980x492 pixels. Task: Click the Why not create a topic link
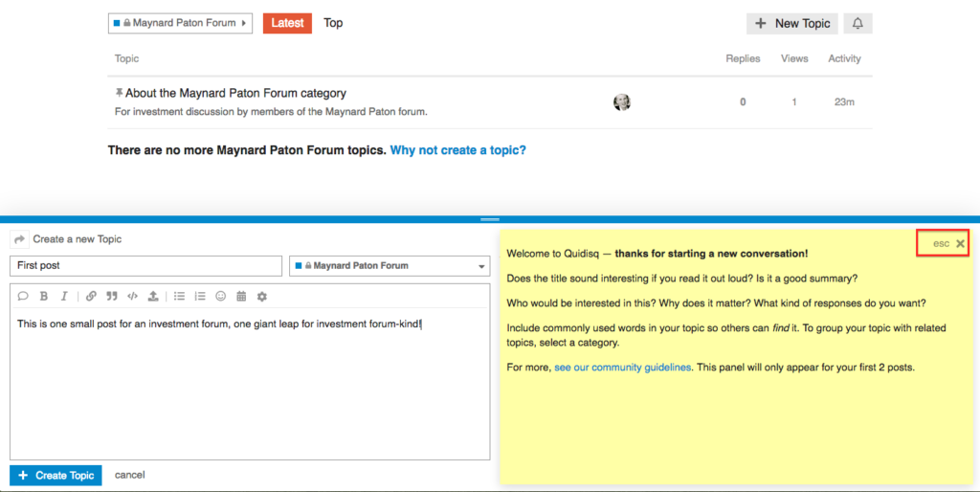click(x=458, y=150)
